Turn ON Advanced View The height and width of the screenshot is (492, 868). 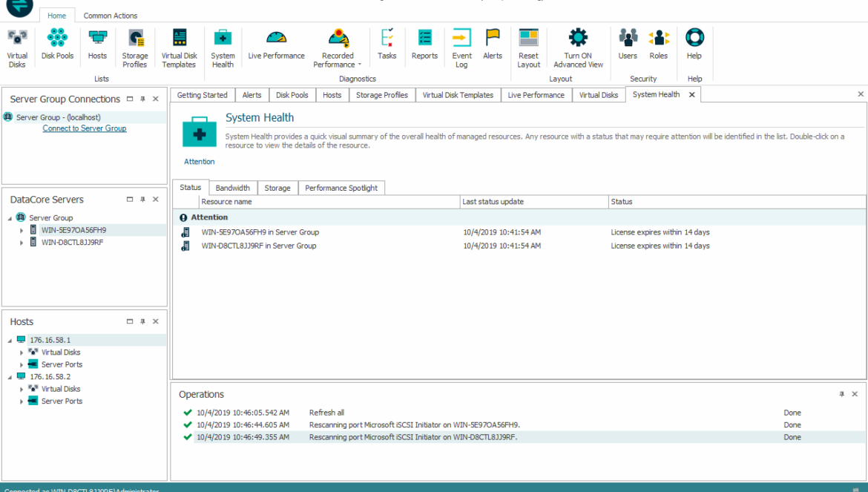(578, 48)
